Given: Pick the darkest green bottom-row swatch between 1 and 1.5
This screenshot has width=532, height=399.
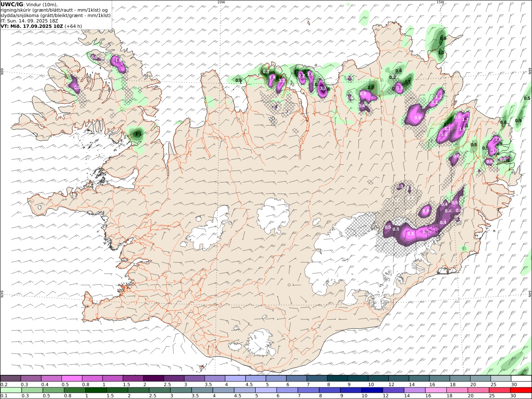Looking at the screenshot, I should (96, 390).
